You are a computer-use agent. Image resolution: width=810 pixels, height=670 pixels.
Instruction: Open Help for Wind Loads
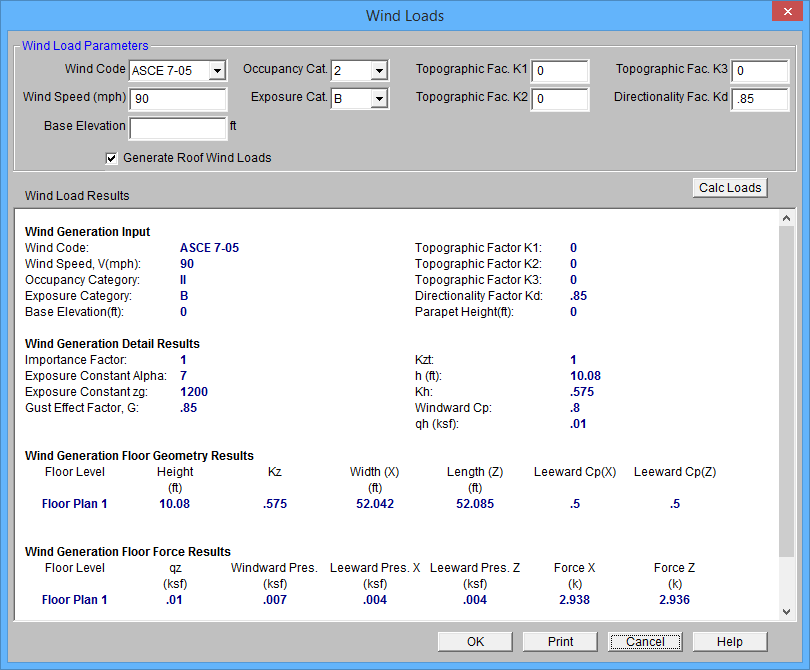(x=729, y=642)
